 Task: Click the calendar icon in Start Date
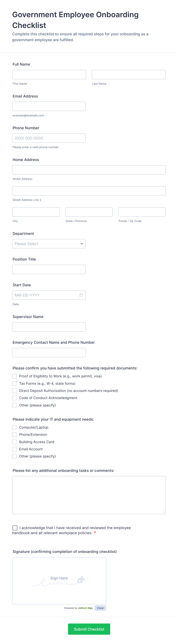click(x=81, y=295)
